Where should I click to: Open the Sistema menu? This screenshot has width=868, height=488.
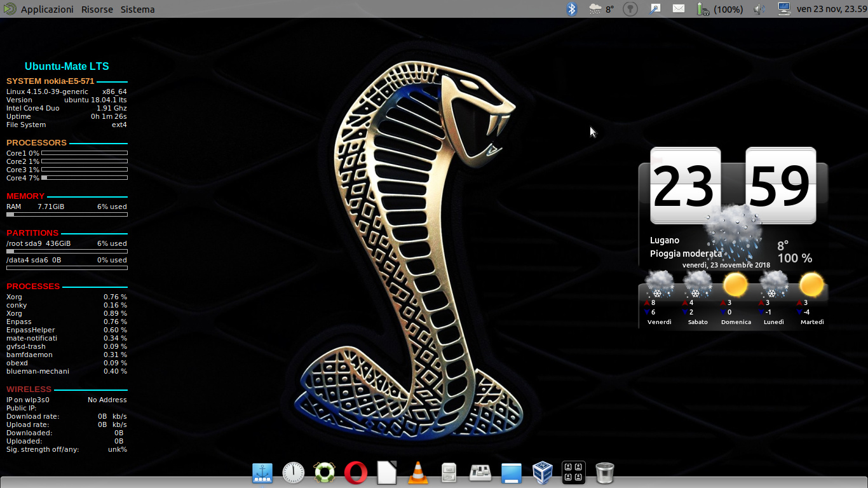click(137, 10)
